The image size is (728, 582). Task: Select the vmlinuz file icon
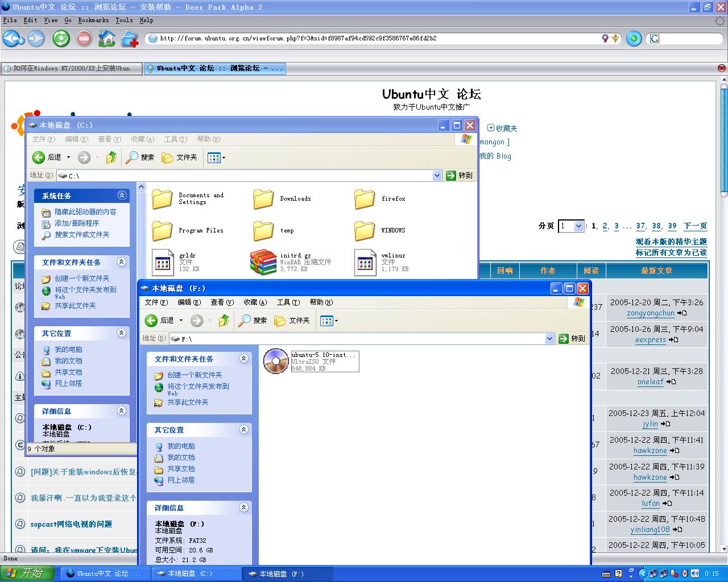365,263
